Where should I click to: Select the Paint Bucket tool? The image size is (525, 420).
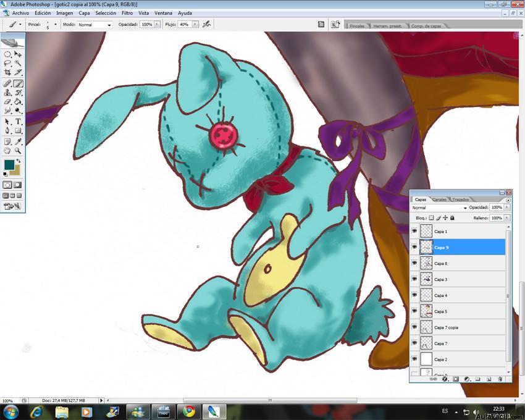[x=18, y=101]
